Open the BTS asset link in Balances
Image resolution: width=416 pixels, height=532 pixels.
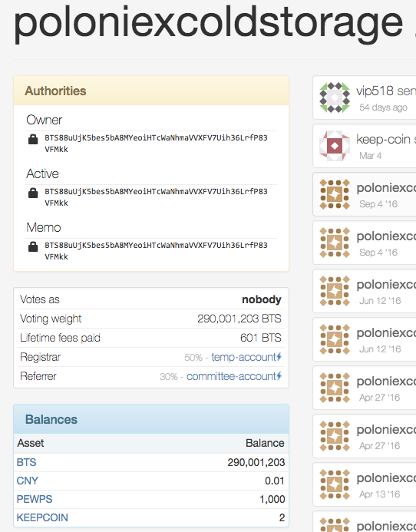26,462
